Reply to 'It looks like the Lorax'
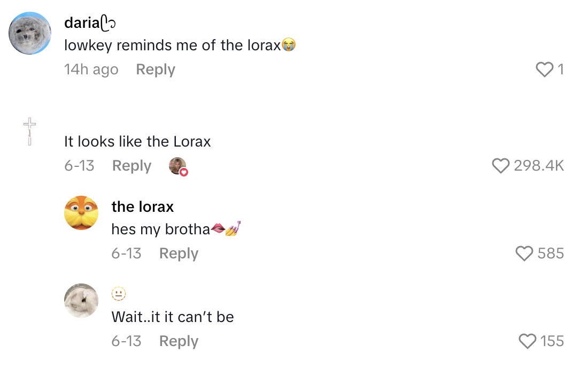This screenshot has height=368, width=588. coord(131,166)
